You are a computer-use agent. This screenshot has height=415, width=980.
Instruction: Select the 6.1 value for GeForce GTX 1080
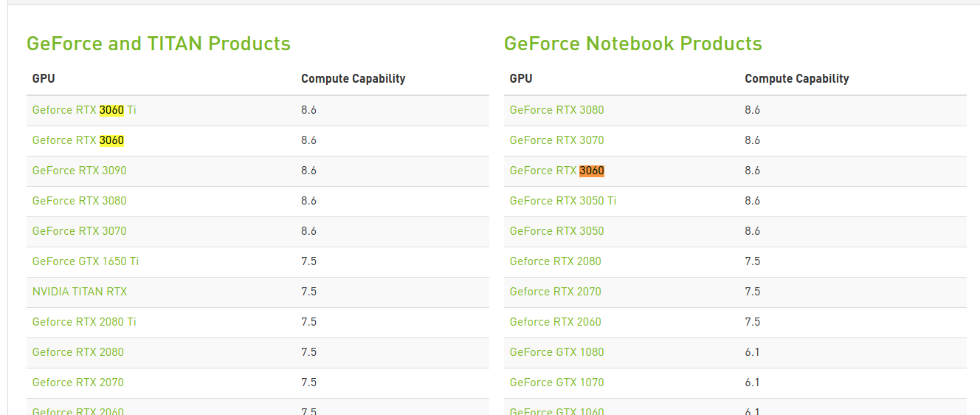tap(753, 352)
